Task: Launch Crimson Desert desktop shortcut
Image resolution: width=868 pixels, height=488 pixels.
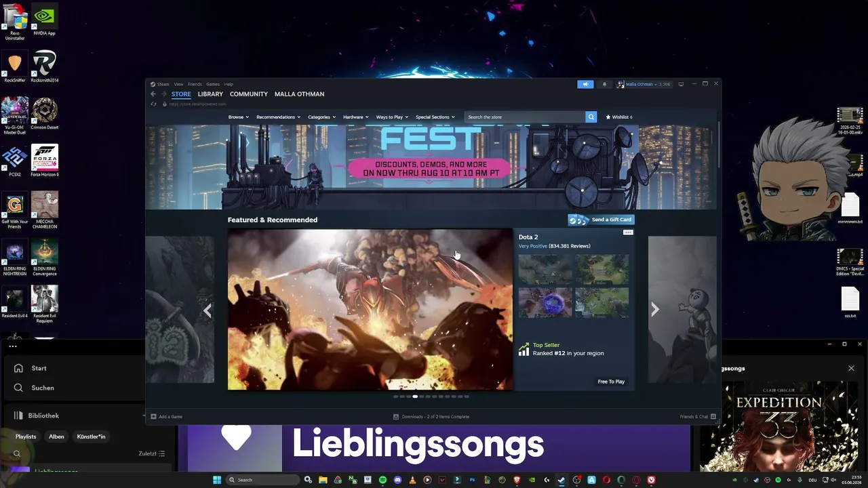Action: click(44, 113)
